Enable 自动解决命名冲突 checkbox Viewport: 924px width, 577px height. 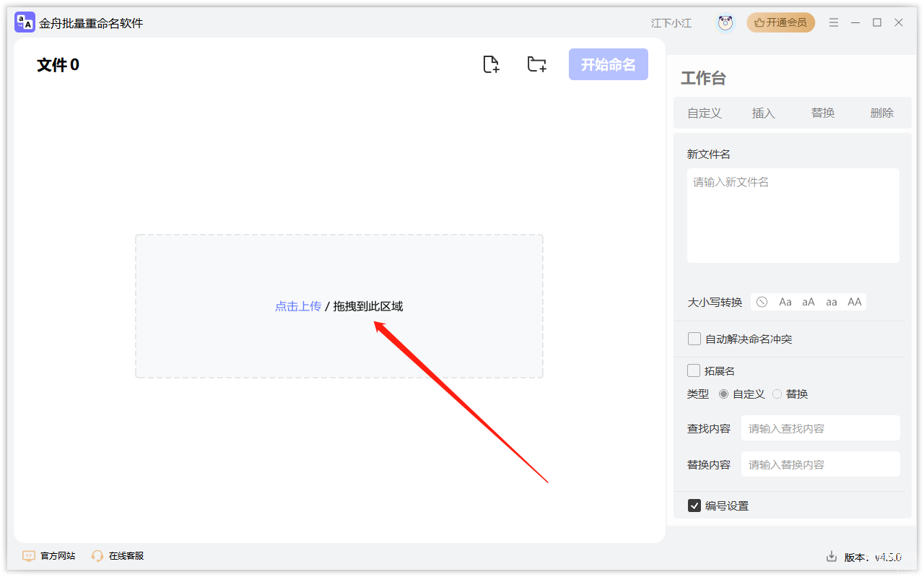click(x=694, y=339)
